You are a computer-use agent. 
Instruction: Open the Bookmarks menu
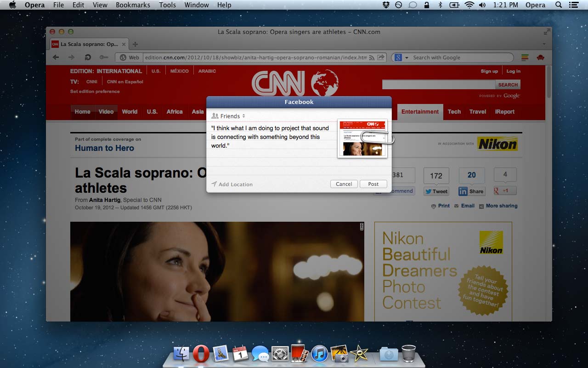[x=133, y=5]
